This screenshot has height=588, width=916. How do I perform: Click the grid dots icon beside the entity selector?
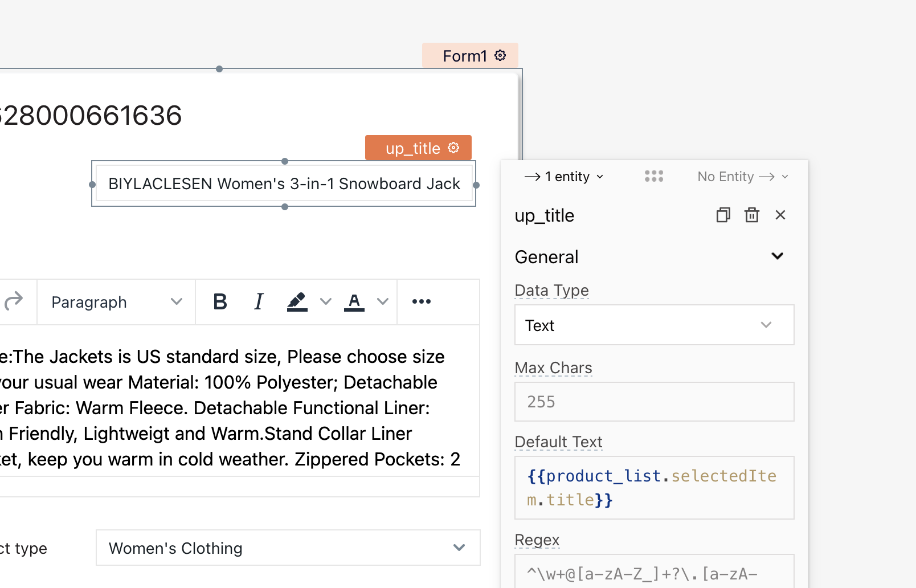[653, 176]
